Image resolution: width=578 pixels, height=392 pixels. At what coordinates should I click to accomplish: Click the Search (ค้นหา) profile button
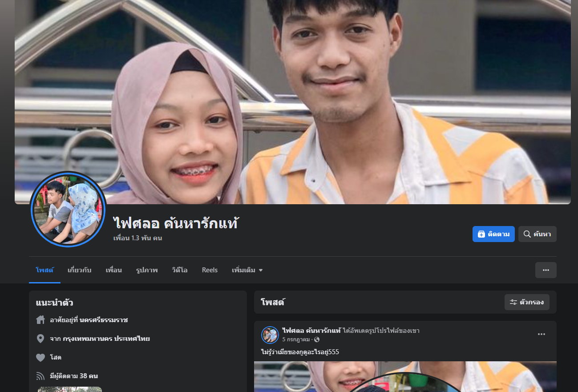click(x=537, y=234)
